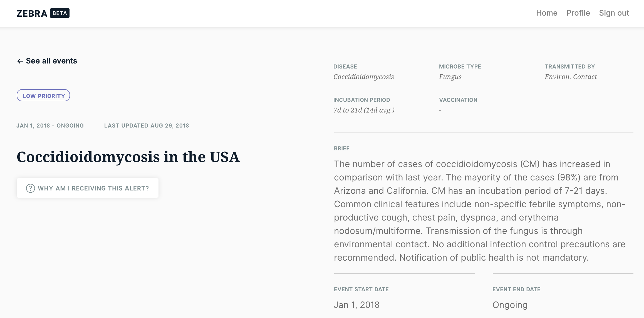Viewport: 644px width, 318px height.
Task: Click the event start date Jan 1, 2018
Action: 356,305
